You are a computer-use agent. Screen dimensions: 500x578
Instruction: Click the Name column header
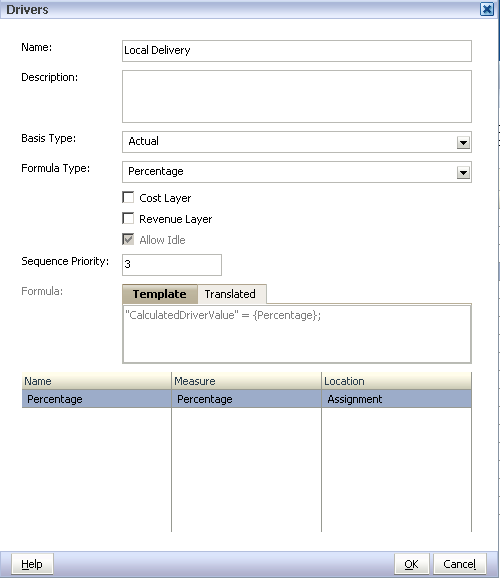click(x=97, y=381)
